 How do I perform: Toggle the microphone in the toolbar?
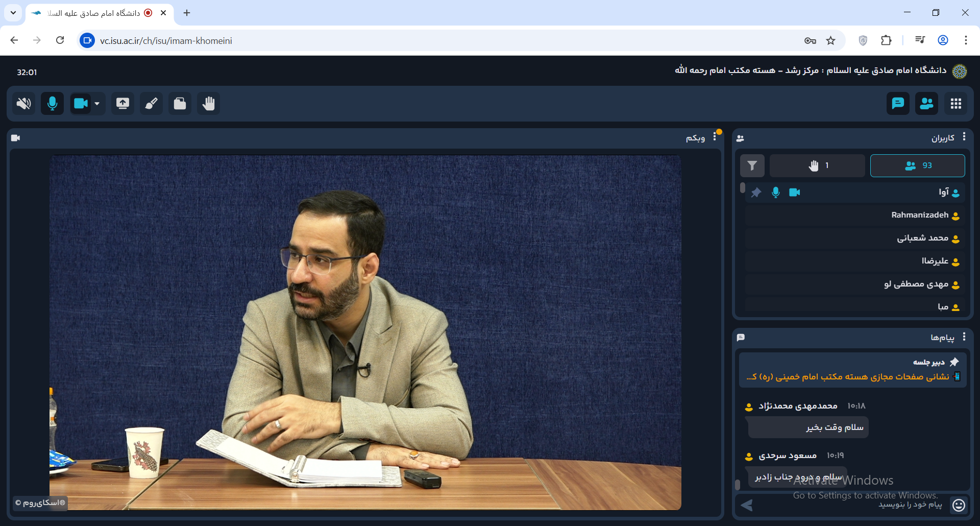(x=52, y=104)
